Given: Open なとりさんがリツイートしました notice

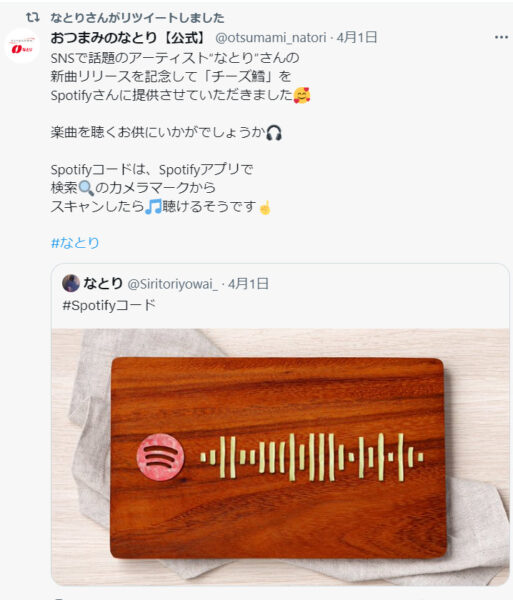Looking at the screenshot, I should pos(137,18).
